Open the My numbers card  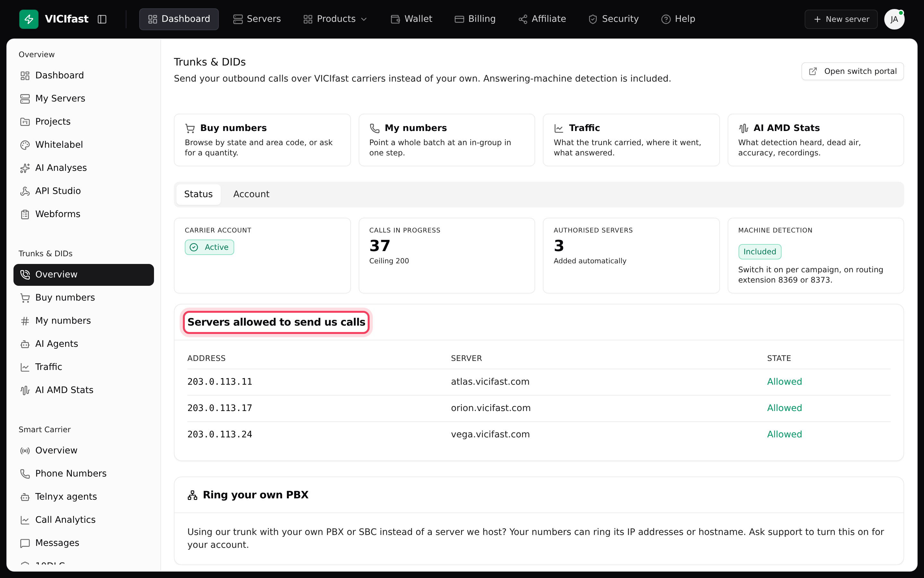[447, 140]
